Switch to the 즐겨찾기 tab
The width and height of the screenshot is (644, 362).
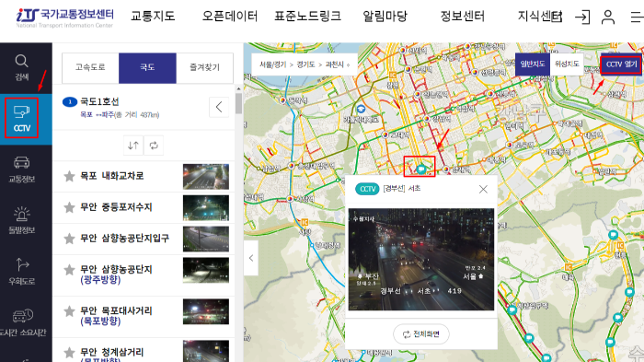pyautogui.click(x=204, y=68)
